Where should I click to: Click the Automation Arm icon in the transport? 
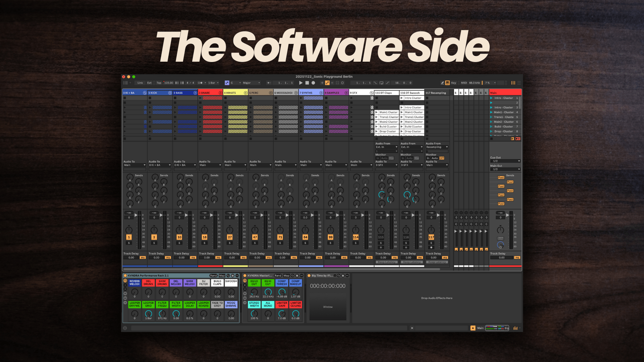click(327, 83)
